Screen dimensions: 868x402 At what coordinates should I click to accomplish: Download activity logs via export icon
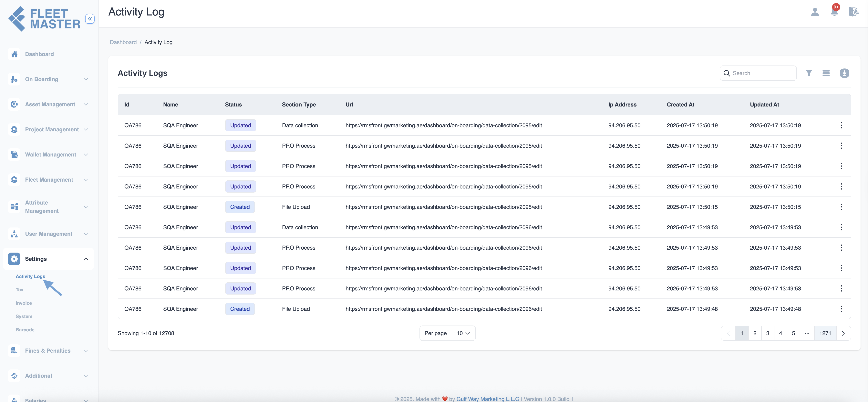pyautogui.click(x=844, y=73)
